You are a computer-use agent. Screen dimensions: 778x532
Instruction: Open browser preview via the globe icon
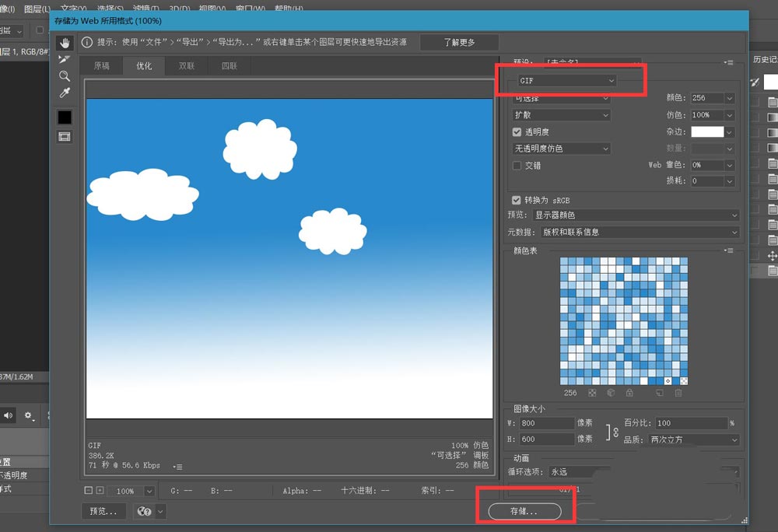click(143, 511)
